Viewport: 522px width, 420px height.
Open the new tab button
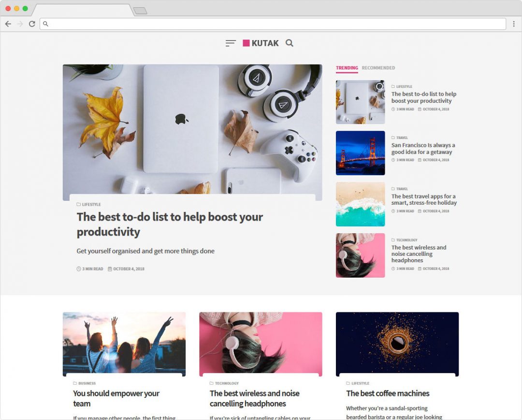click(x=140, y=11)
